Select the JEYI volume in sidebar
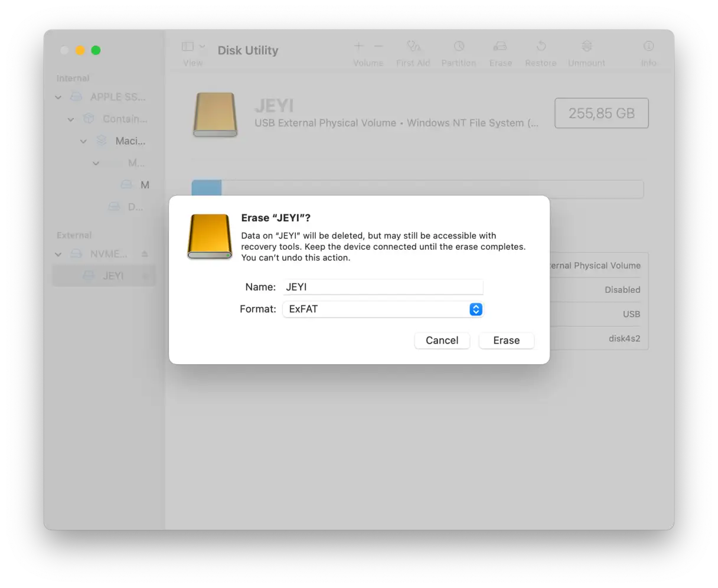 pos(112,276)
